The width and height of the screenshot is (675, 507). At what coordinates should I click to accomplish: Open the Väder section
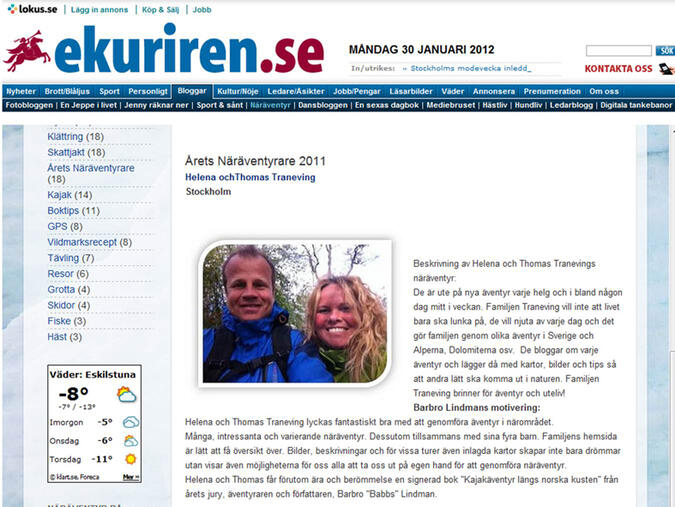(452, 91)
